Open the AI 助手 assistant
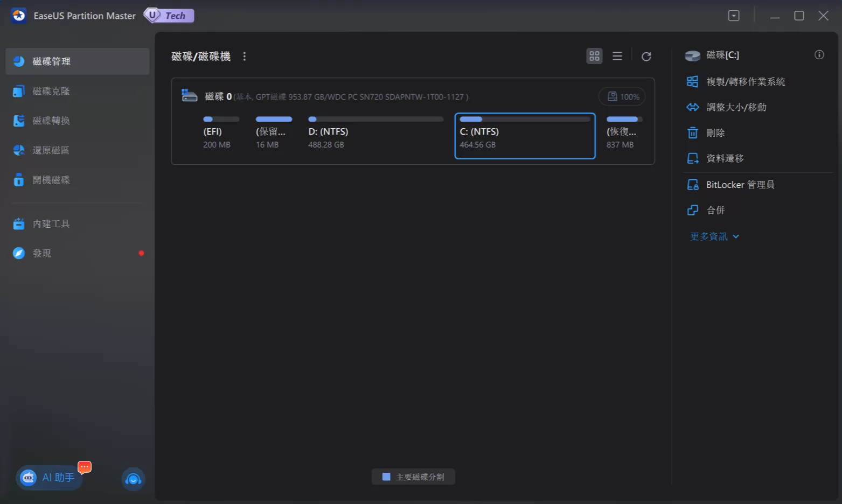 point(50,478)
